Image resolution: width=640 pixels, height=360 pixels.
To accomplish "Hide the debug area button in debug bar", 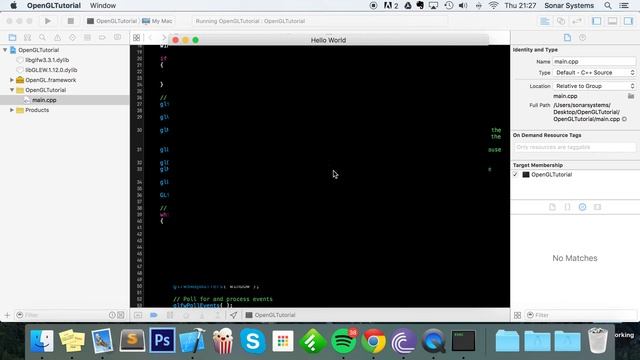I will coord(138,315).
